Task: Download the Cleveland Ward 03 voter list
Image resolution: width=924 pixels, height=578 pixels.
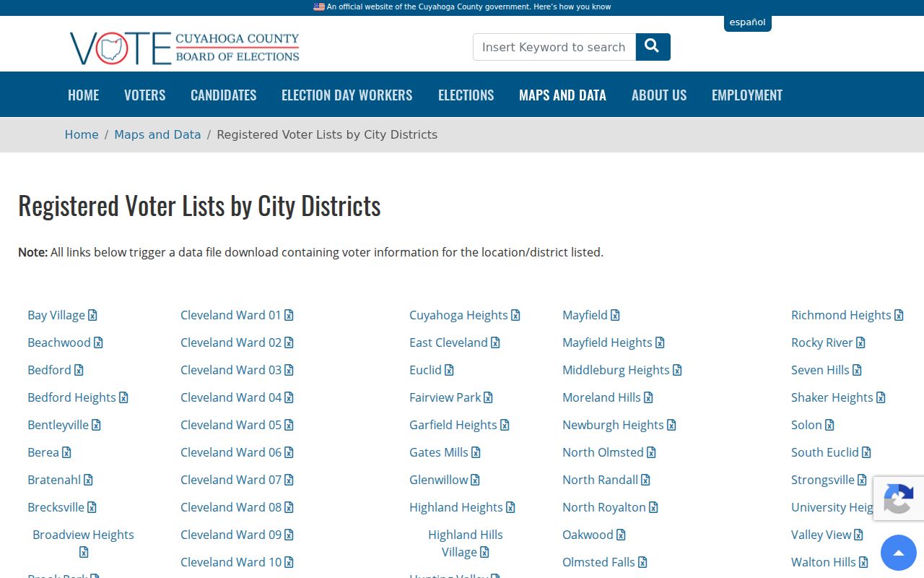Action: coord(237,370)
